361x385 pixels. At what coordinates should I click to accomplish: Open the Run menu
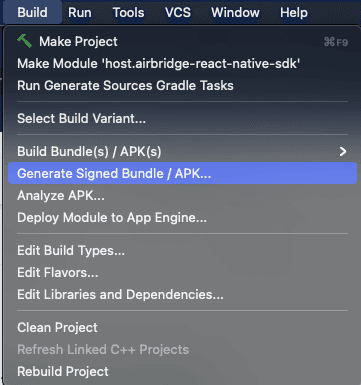click(x=80, y=13)
